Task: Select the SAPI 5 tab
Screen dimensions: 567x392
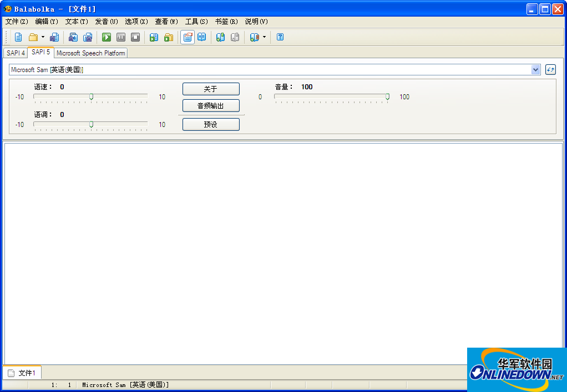Action: (x=40, y=52)
